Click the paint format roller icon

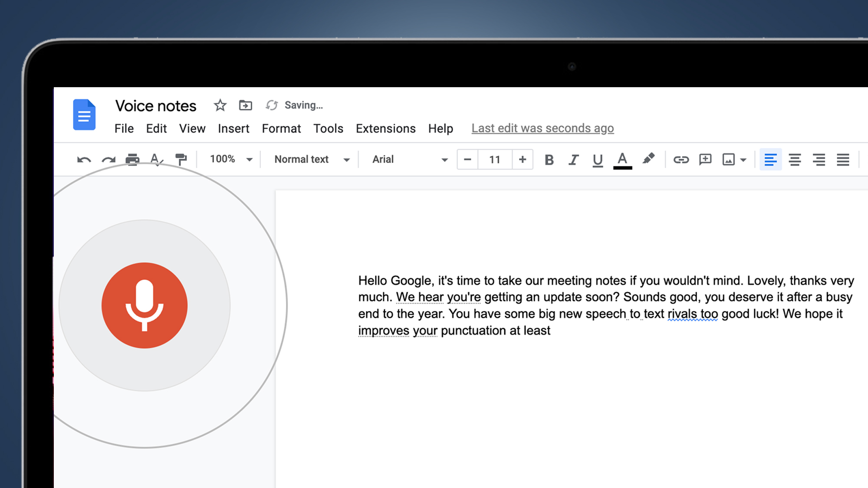coord(181,160)
